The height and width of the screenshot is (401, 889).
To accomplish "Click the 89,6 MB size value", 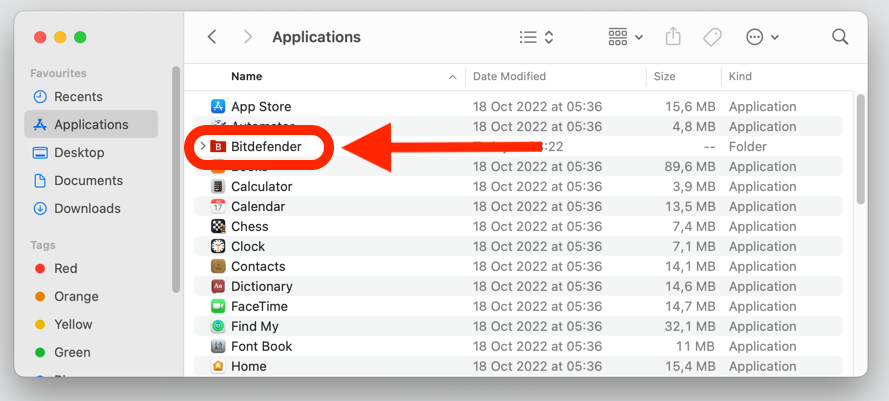I will [x=689, y=167].
